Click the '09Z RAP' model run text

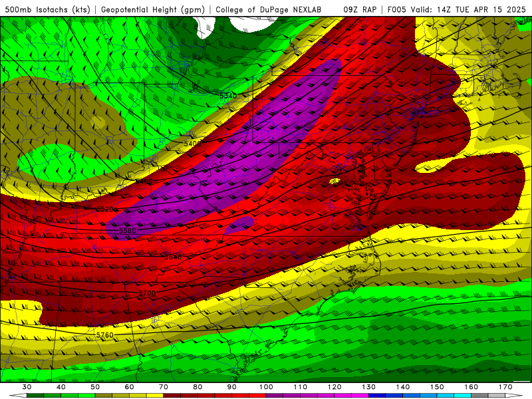pyautogui.click(x=360, y=9)
